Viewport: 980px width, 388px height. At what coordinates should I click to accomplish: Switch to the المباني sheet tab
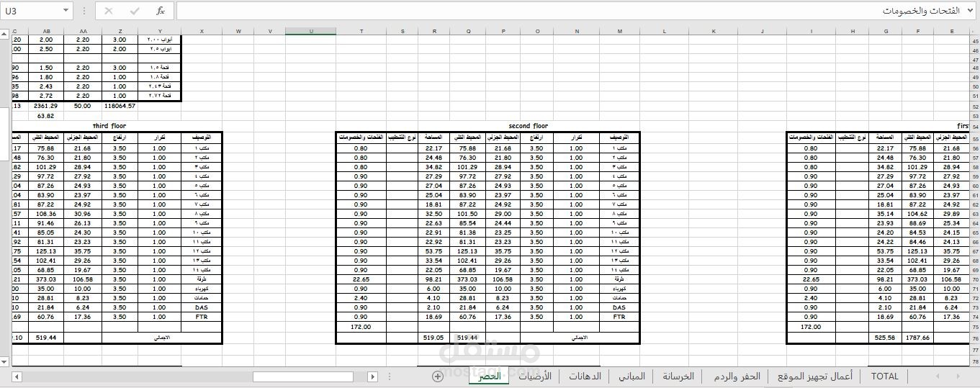pos(632,376)
